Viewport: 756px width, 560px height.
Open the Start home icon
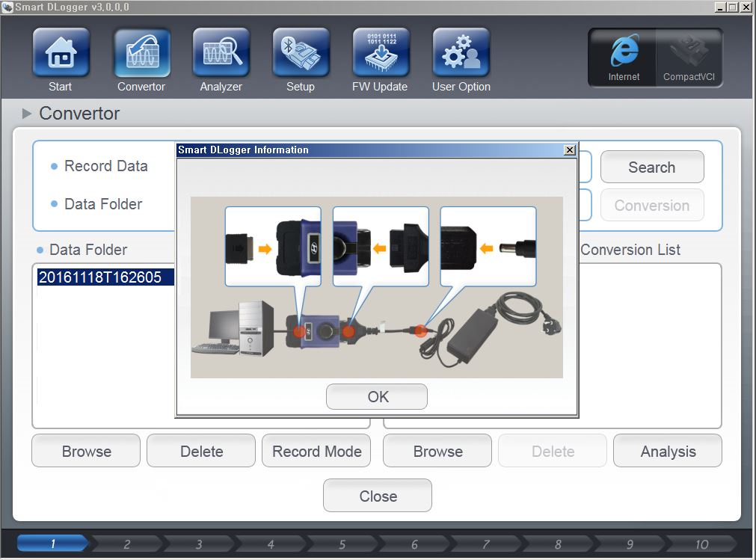tap(61, 52)
